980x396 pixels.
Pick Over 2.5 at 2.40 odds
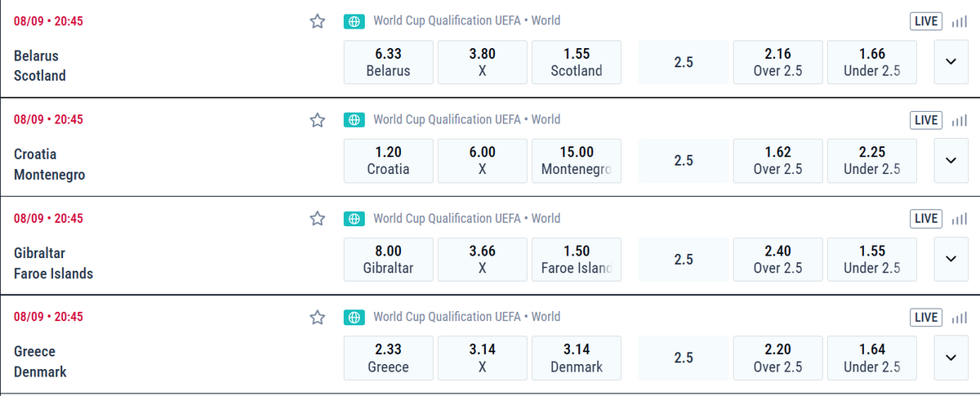tap(777, 259)
